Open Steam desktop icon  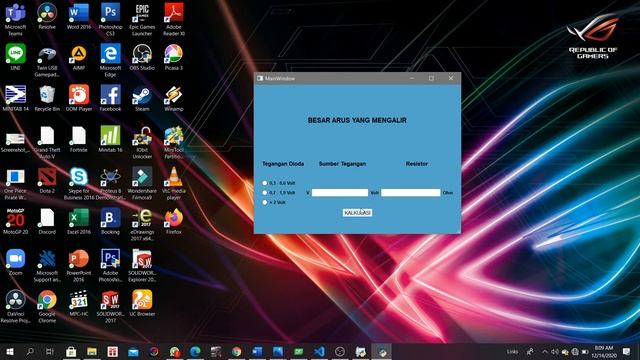point(142,98)
